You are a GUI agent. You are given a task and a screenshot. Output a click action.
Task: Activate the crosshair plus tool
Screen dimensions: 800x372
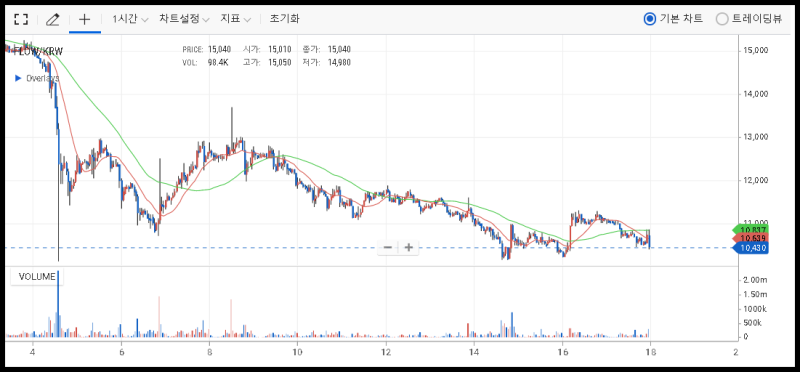[85, 19]
